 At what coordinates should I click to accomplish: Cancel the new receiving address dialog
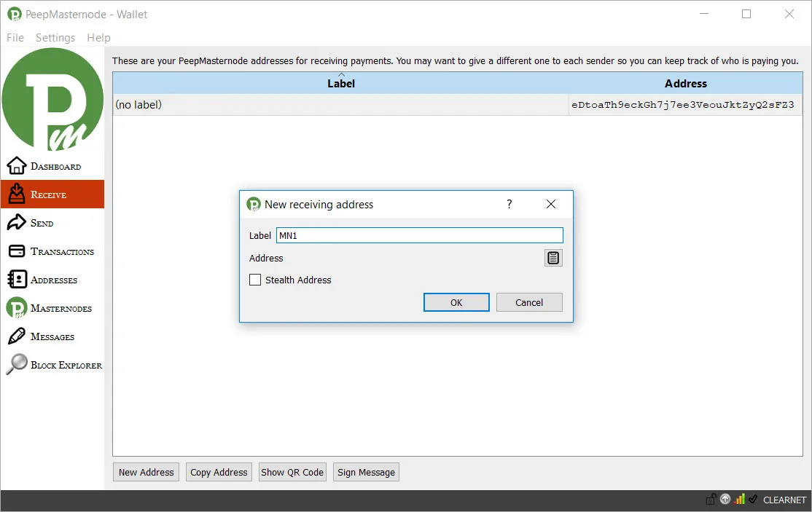pos(529,302)
